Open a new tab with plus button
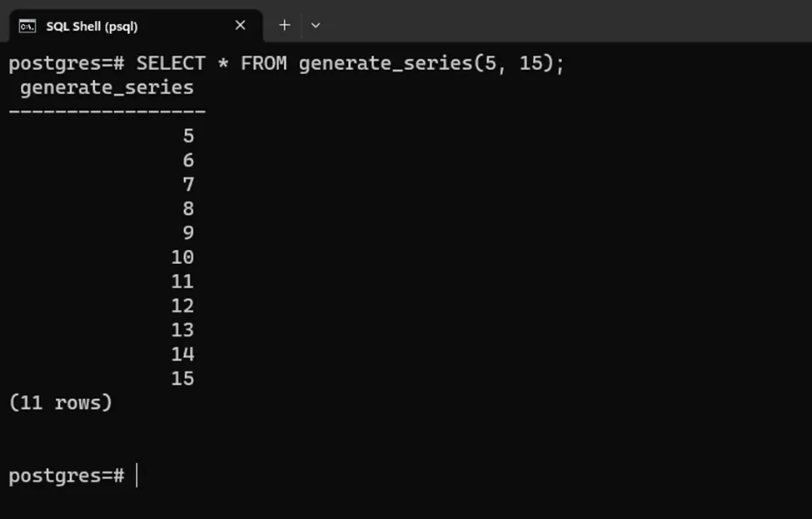The height and width of the screenshot is (519, 812). (284, 25)
